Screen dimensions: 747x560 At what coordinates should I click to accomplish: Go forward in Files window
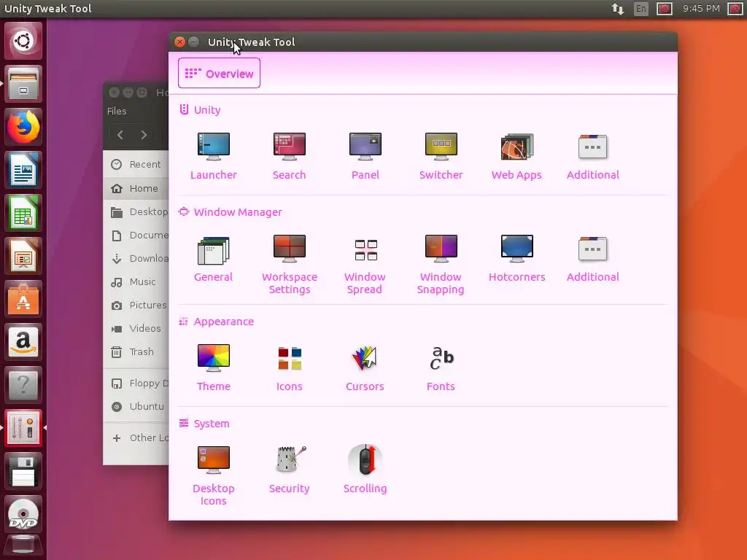click(144, 135)
